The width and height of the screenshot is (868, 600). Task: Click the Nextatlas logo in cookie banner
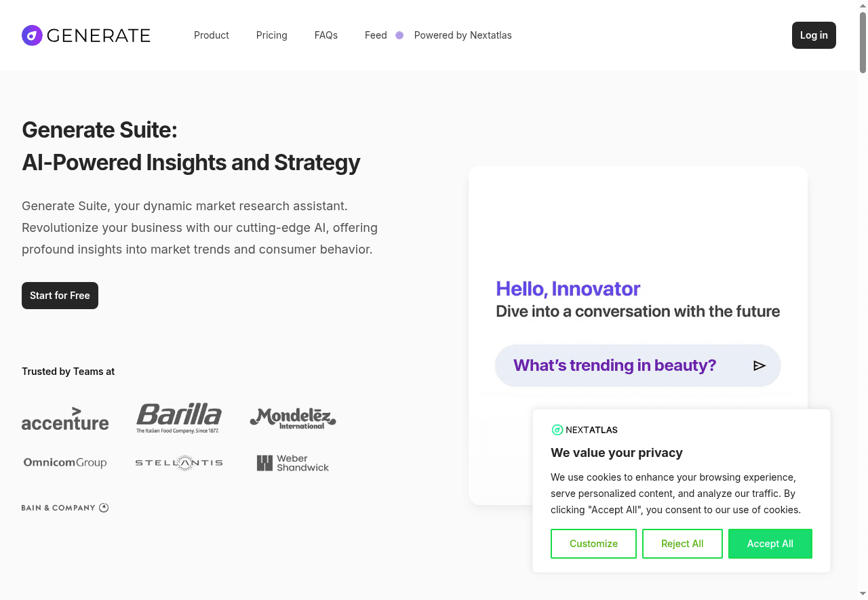coord(584,430)
